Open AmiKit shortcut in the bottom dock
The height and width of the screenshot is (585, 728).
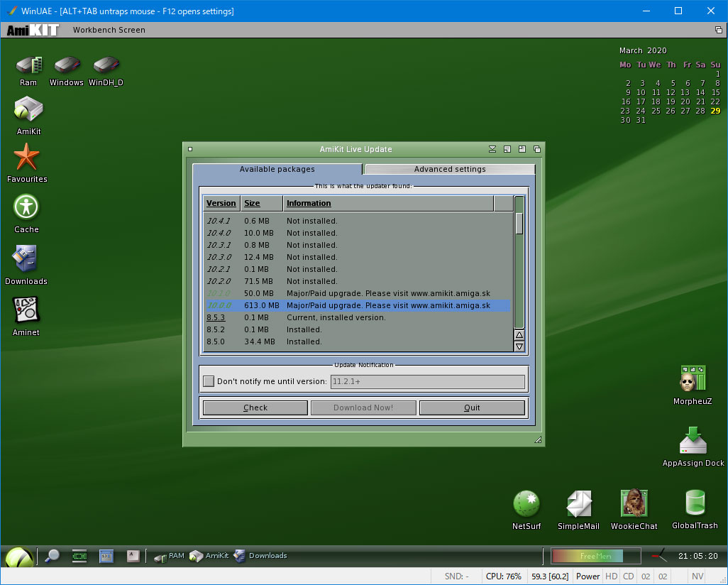(209, 556)
